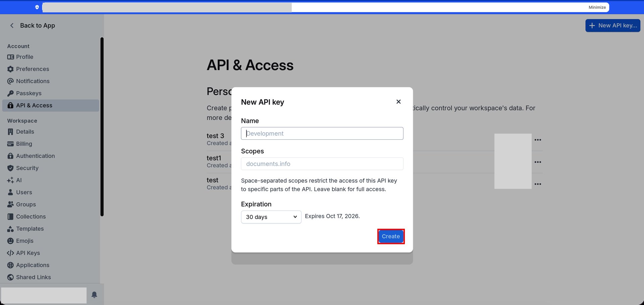Go Back to App
644x305 pixels.
tap(33, 26)
